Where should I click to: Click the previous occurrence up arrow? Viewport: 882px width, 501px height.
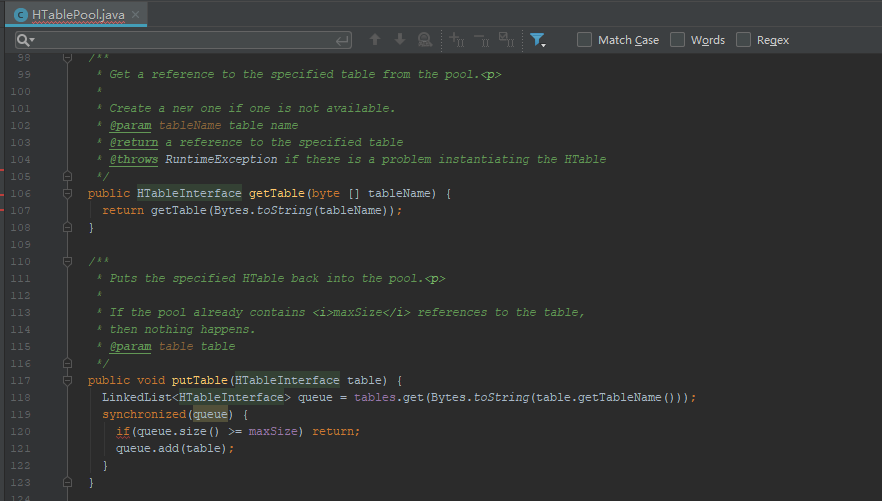(x=375, y=40)
